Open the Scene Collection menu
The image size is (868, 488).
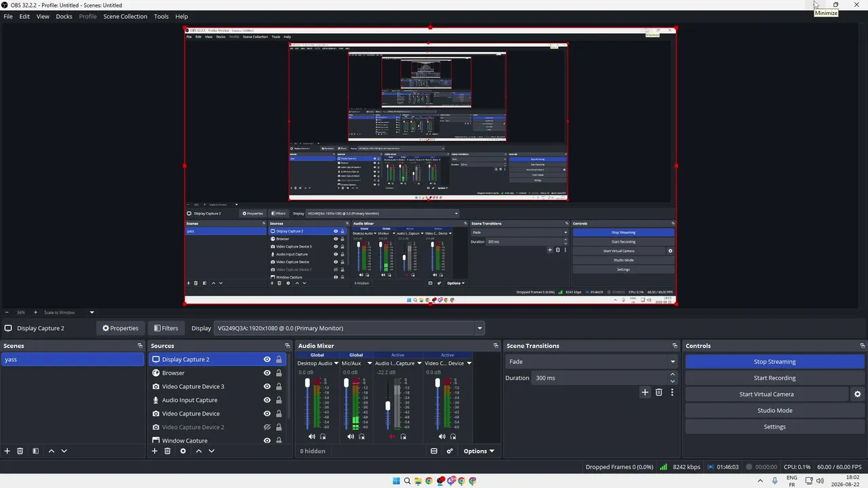tap(125, 16)
